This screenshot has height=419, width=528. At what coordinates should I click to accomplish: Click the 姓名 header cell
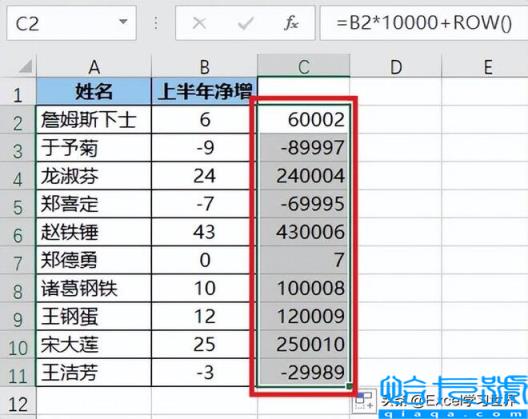pyautogui.click(x=94, y=92)
